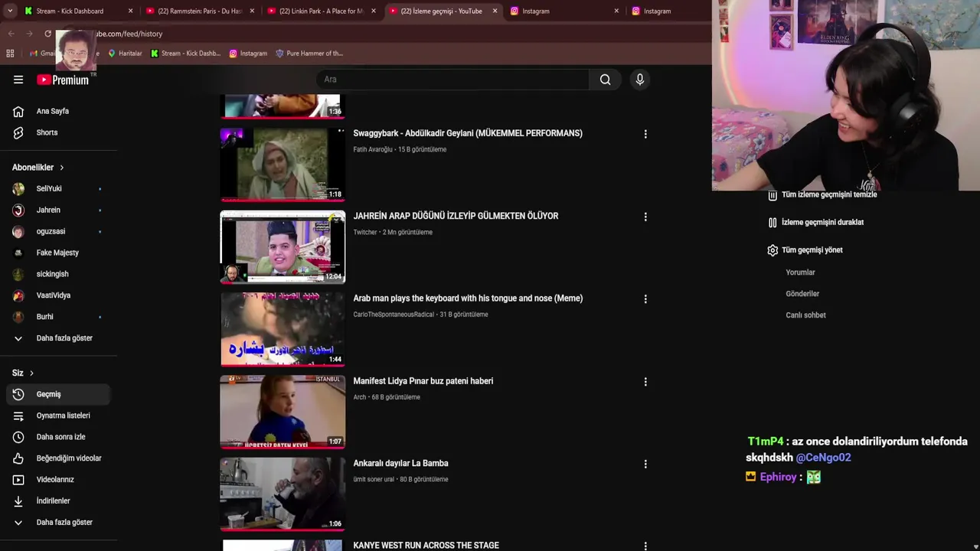Switch to first Instagram tab
Screen dimensions: 980x551
pos(565,11)
